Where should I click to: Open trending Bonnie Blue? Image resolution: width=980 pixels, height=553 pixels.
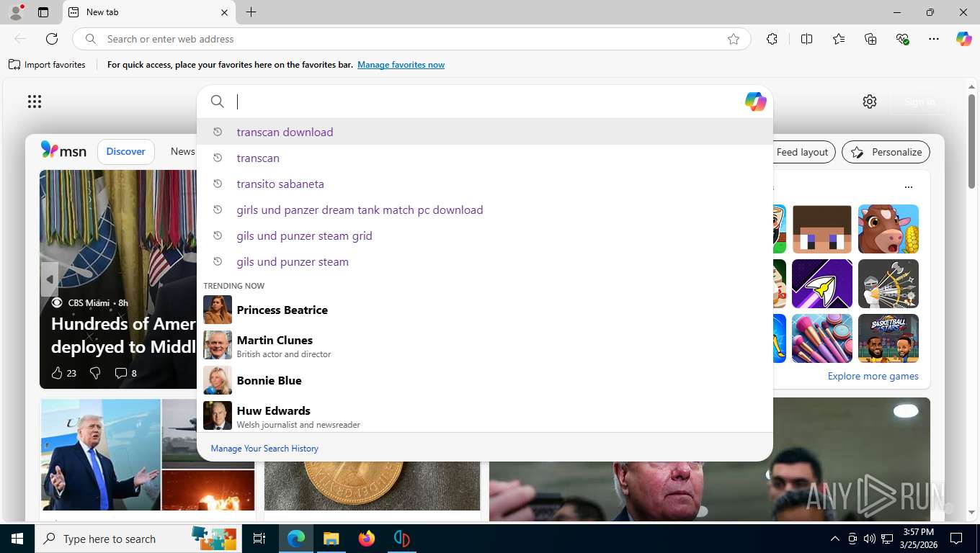coord(485,380)
